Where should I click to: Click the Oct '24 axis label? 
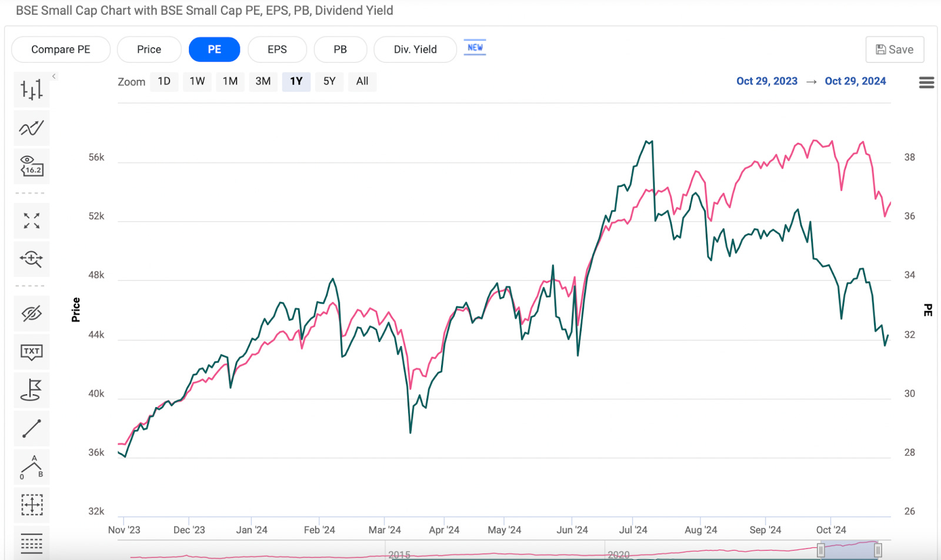click(x=831, y=529)
